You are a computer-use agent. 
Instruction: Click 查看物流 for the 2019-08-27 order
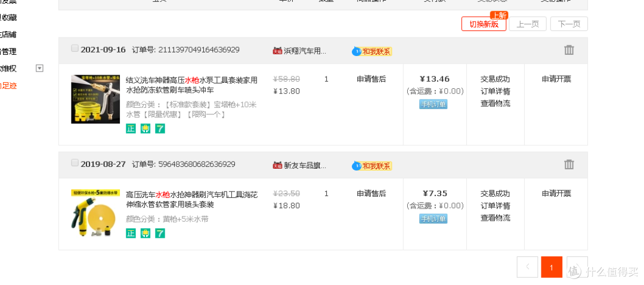pos(496,218)
